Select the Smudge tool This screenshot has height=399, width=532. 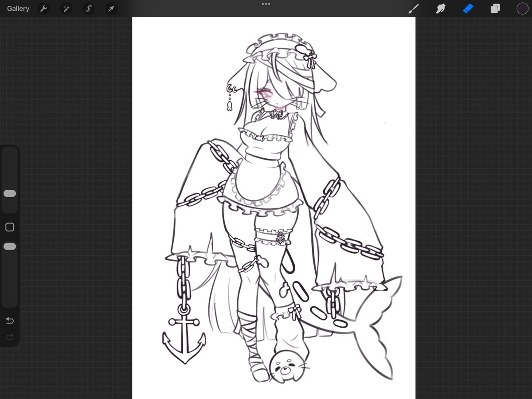(441, 8)
